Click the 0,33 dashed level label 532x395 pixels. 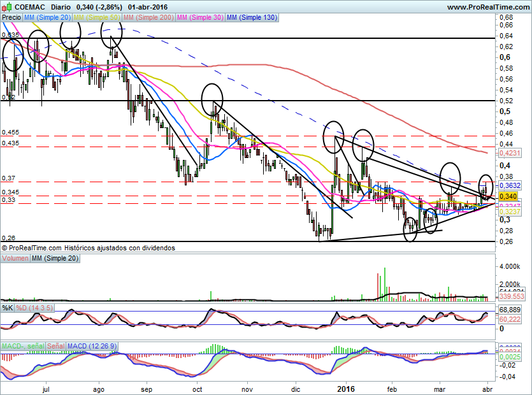coord(8,199)
